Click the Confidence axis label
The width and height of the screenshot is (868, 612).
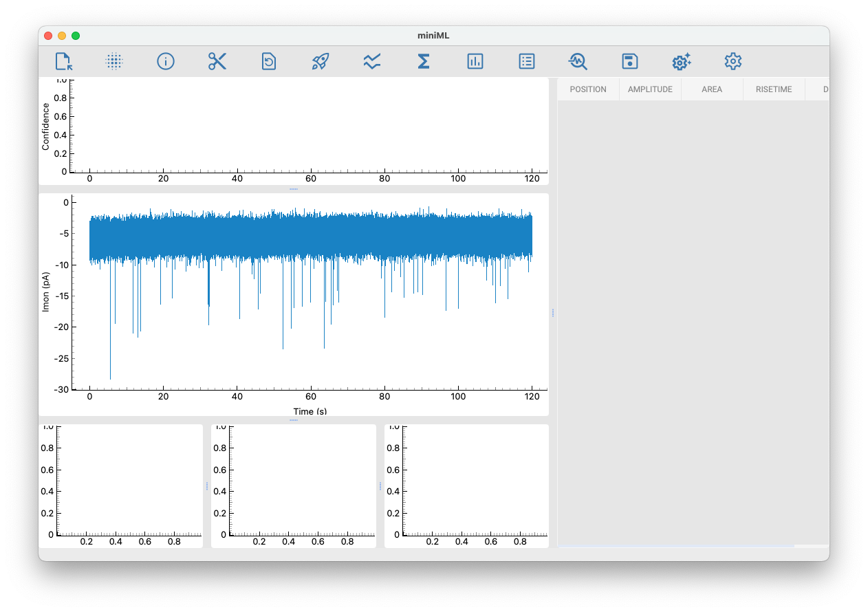(46, 127)
